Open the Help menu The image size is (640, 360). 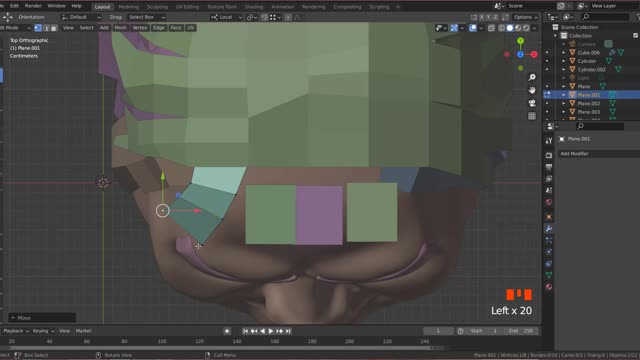point(77,6)
